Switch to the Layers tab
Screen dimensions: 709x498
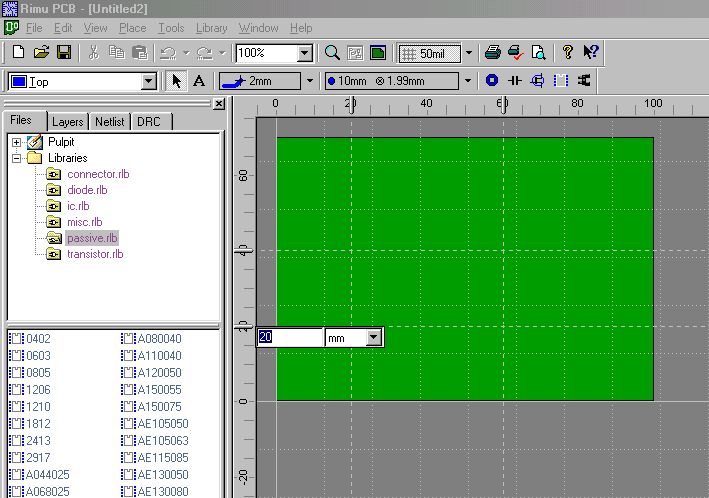(x=67, y=122)
